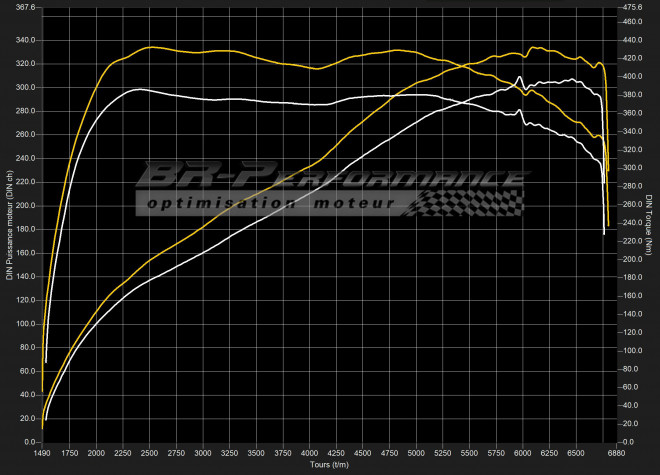Click the 200.0 label on left power axis
Screen dimensions: 660x475
(x=24, y=205)
